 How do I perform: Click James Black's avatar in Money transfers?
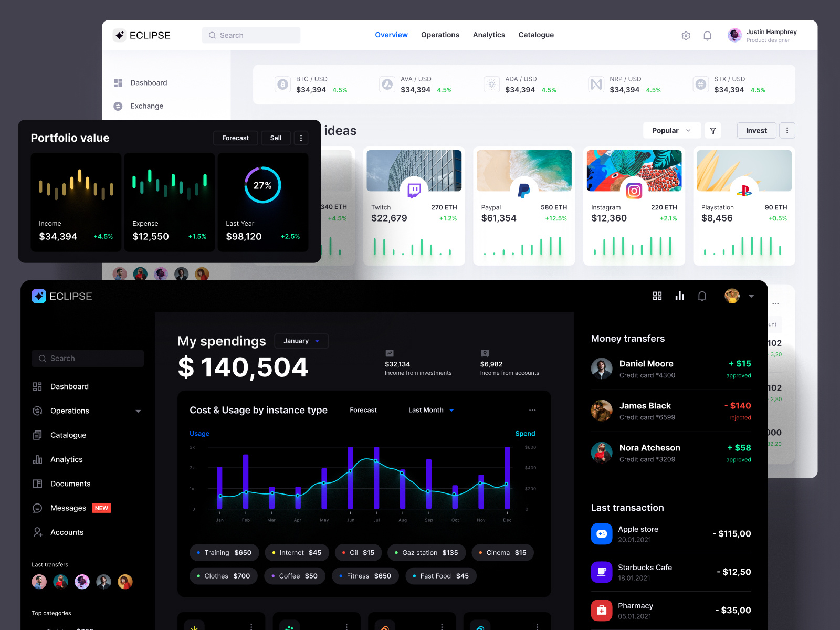(x=602, y=411)
